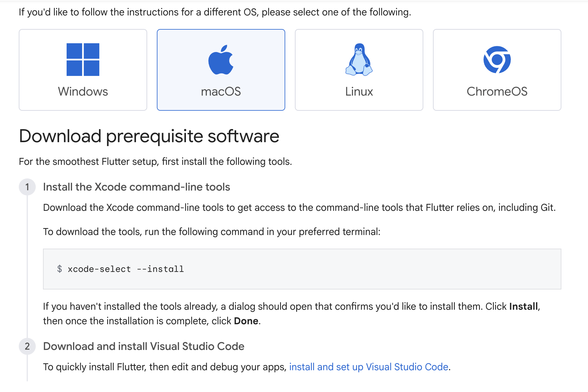Click the bold 'Install' word in the paragraph
This screenshot has width=588, height=392.
pos(524,306)
